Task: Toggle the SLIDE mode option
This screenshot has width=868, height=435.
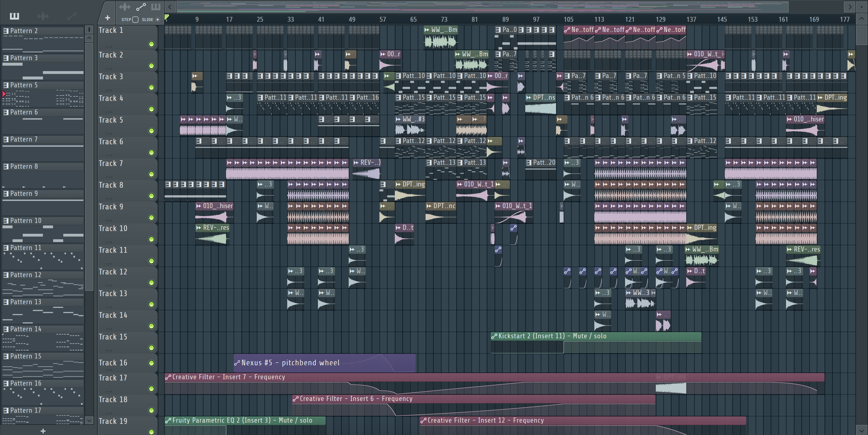Action: [157, 20]
